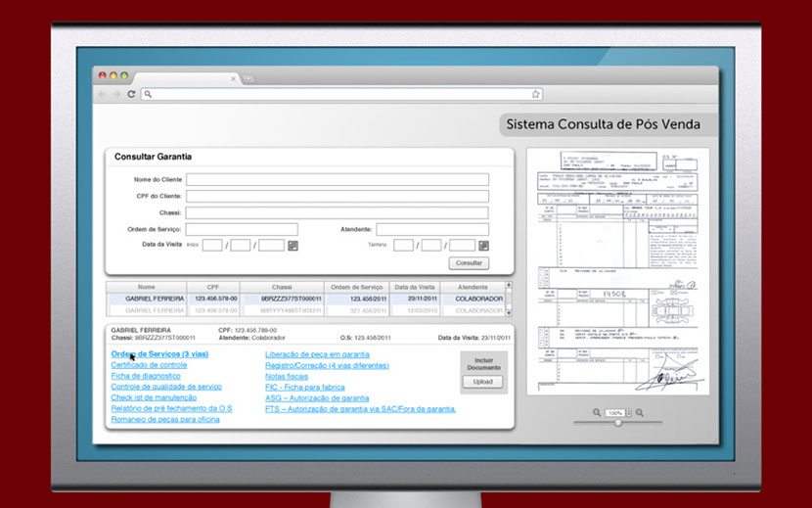Click the Upload button
Image resolution: width=812 pixels, height=508 pixels.
point(483,382)
